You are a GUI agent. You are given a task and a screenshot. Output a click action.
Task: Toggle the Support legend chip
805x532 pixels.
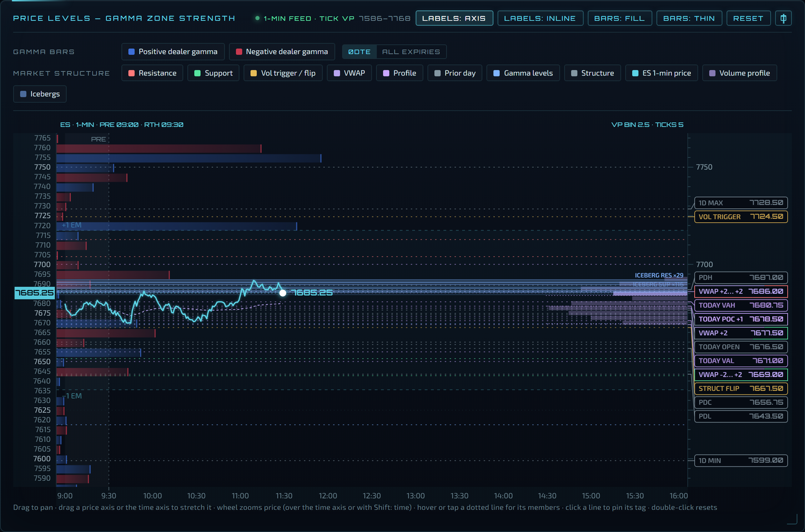pyautogui.click(x=213, y=73)
